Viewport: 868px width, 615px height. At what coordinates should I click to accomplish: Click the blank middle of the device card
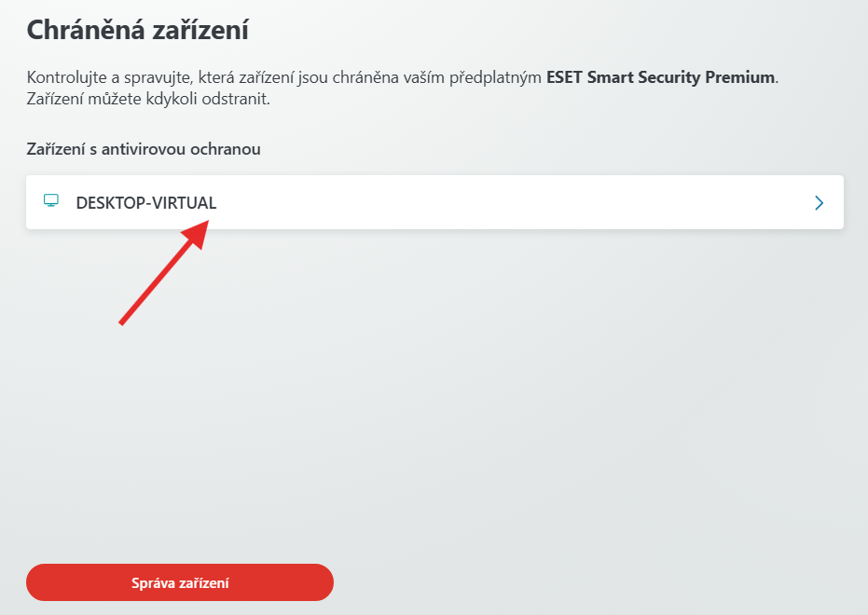513,202
